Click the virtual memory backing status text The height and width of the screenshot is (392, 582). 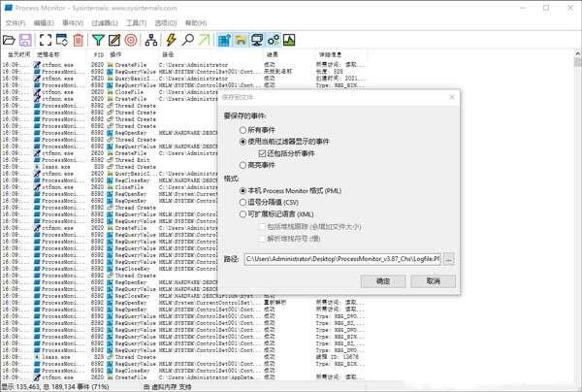(167, 387)
